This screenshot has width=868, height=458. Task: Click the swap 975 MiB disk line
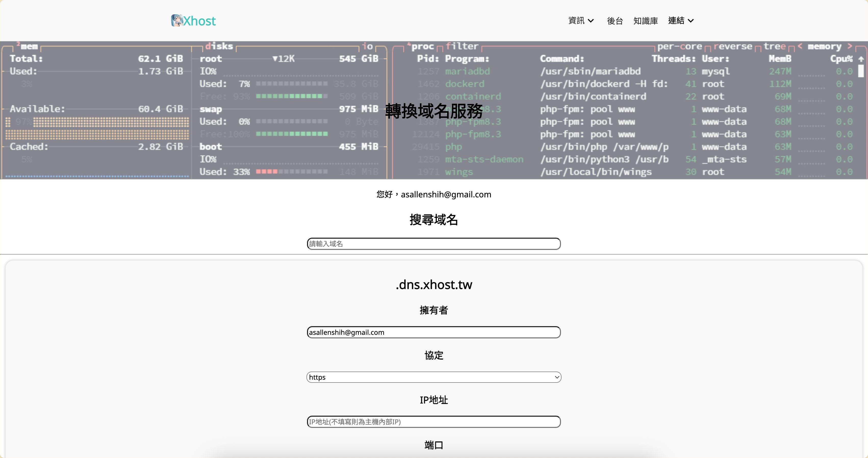289,109
